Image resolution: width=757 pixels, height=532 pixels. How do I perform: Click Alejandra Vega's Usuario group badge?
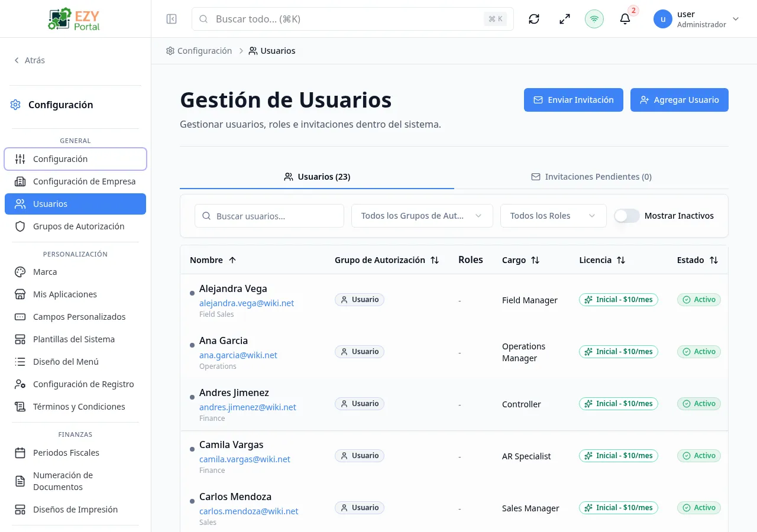coord(360,300)
